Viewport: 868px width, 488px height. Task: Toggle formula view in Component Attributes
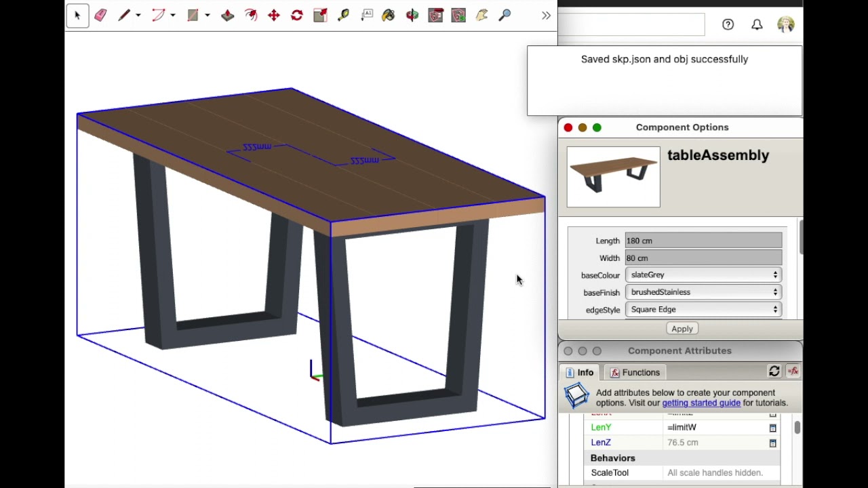(x=793, y=371)
